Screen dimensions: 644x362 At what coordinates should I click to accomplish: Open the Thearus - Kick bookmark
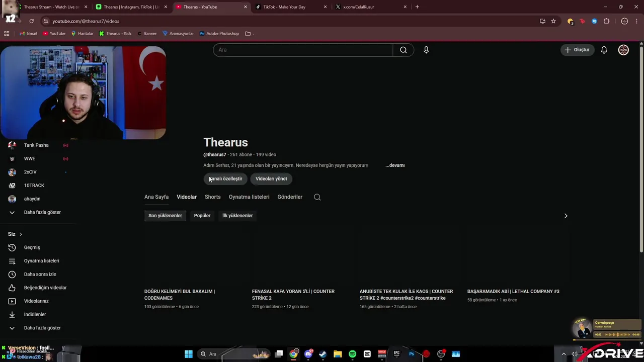[x=115, y=34]
